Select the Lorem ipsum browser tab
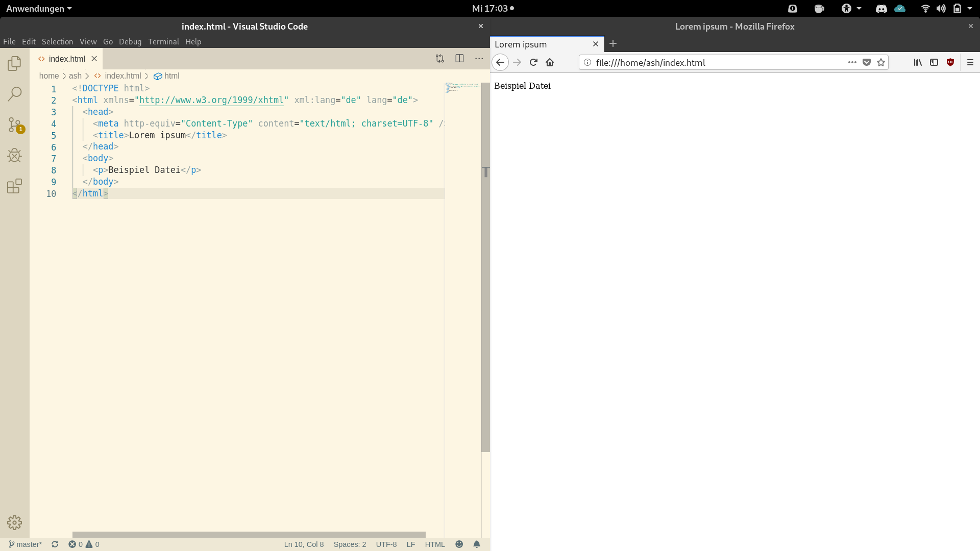The width and height of the screenshot is (980, 551). coord(536,44)
